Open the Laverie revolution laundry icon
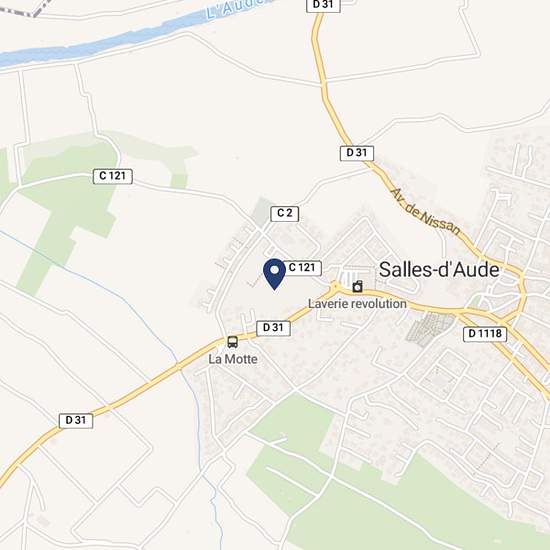Screen dimensions: 550x550 (357, 287)
